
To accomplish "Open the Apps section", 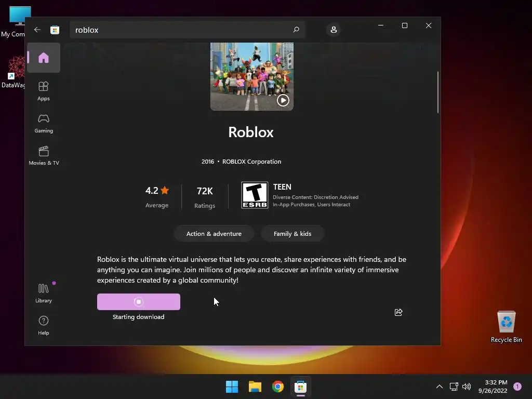I will (x=44, y=91).
